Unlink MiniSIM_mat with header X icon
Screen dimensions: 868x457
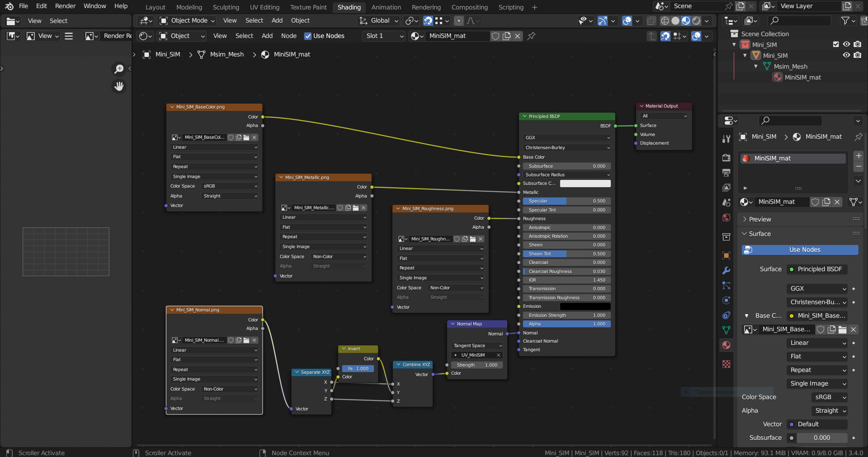(518, 36)
